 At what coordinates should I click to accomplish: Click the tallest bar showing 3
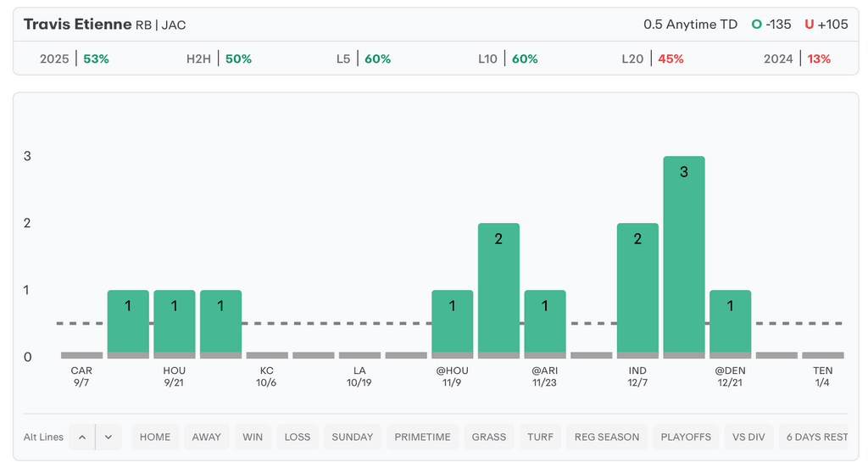coord(684,254)
